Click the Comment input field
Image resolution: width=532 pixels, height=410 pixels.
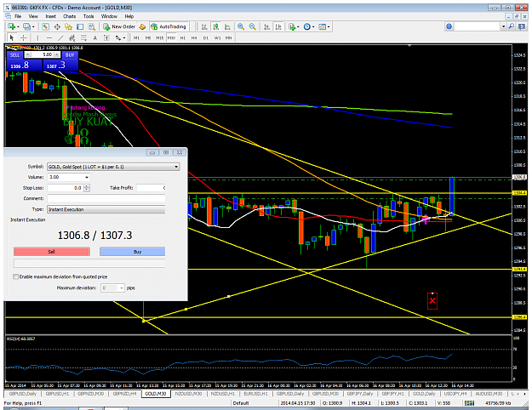point(106,198)
